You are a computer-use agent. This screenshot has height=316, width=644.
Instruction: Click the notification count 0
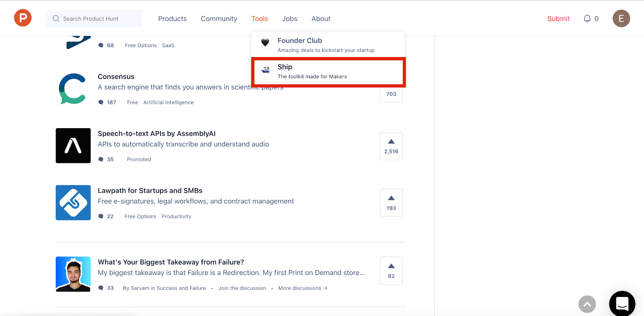click(x=597, y=19)
